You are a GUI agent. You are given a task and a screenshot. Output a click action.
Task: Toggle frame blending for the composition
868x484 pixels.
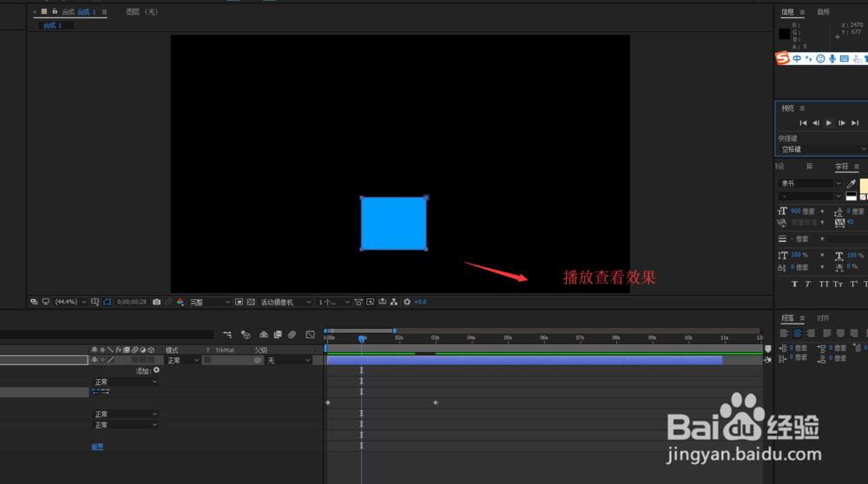pyautogui.click(x=278, y=335)
